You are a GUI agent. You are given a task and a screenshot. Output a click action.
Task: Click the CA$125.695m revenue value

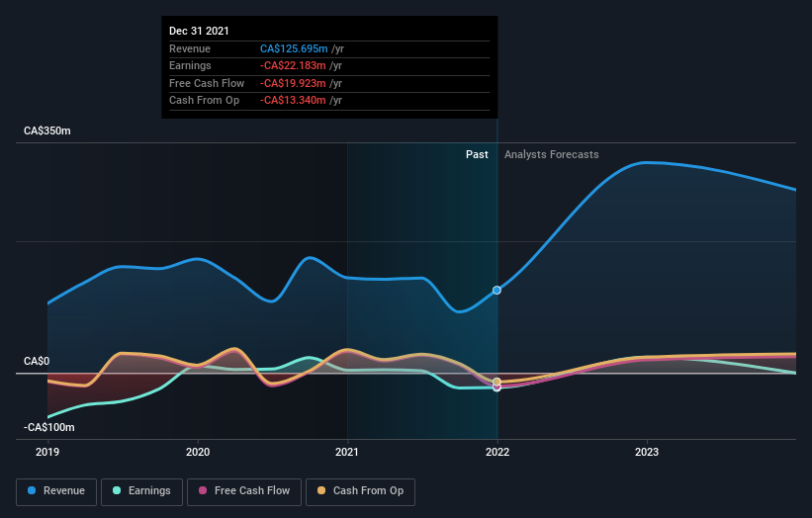(294, 48)
